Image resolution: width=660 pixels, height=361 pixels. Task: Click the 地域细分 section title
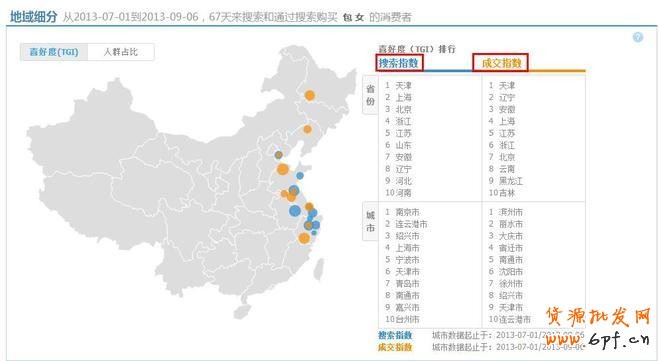33,17
